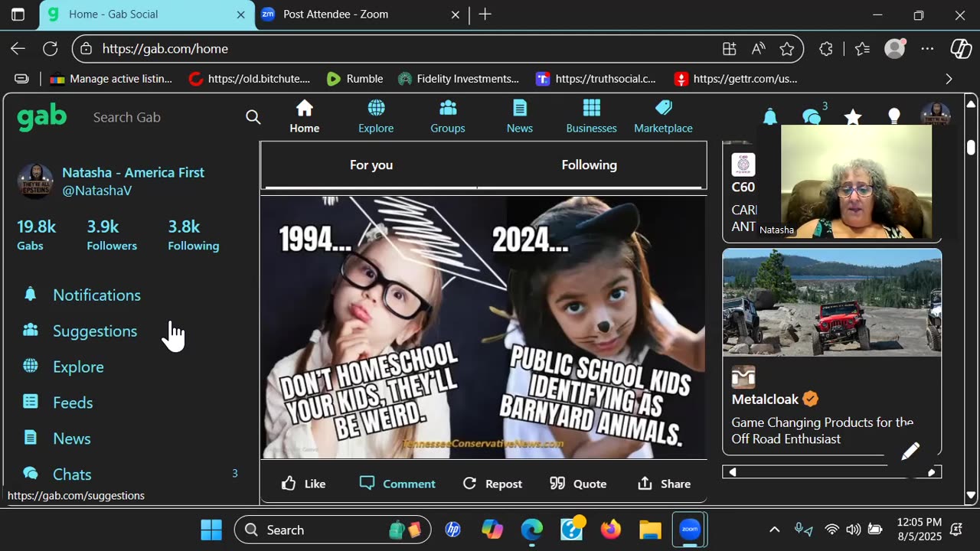980x551 pixels.
Task: Click the Windows taskbar Search box
Action: [x=333, y=530]
